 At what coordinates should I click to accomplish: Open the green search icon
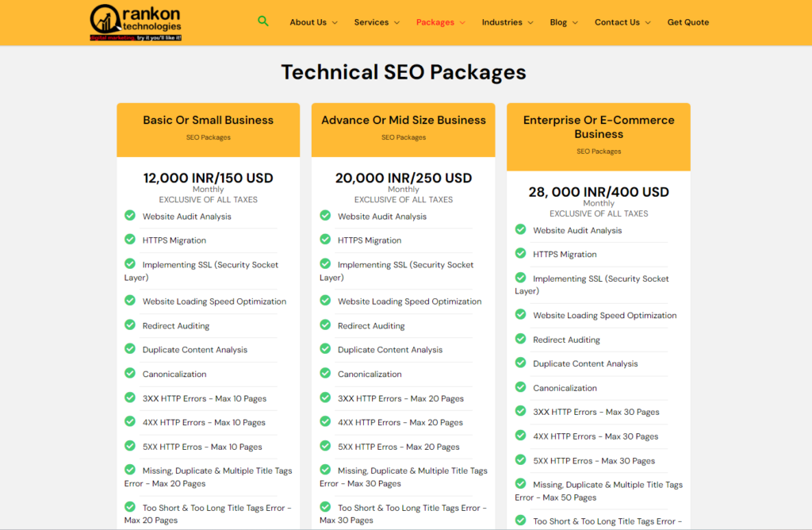point(263,21)
